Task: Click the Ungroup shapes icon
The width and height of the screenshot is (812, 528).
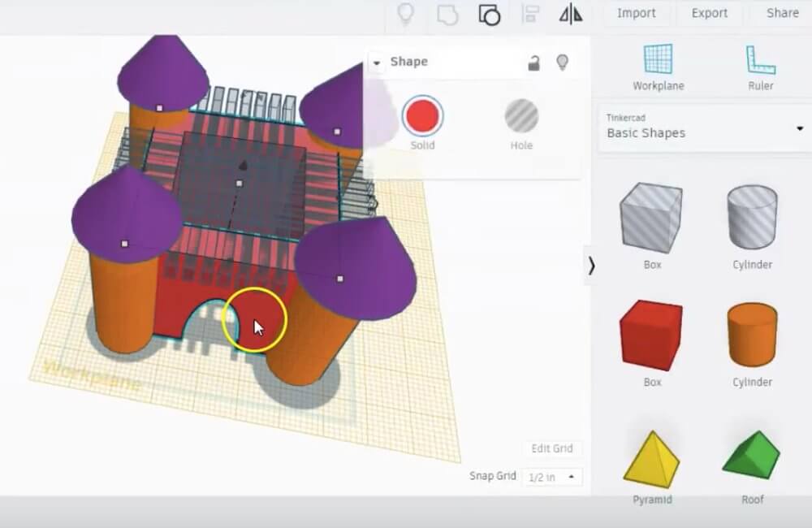Action: 489,14
